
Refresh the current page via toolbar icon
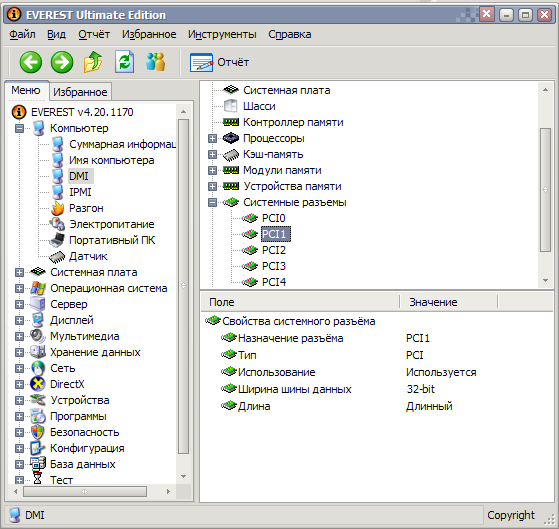click(124, 62)
